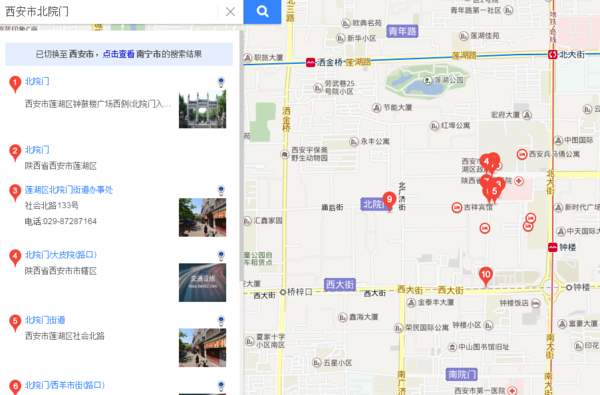
Task: Open result 2 北院门 in 陕西省西安市莲湖区
Action: tap(37, 150)
